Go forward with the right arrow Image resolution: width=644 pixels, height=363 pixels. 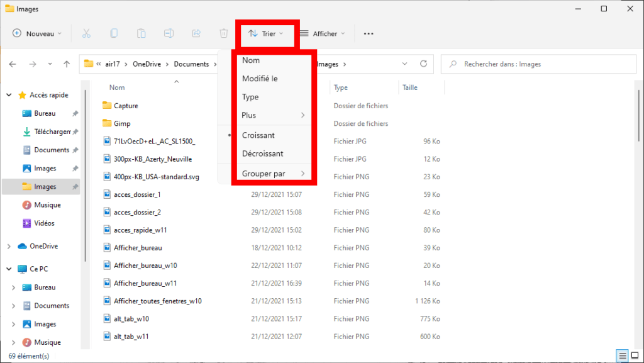(x=33, y=64)
